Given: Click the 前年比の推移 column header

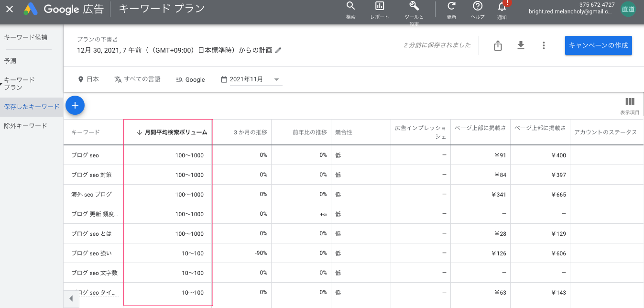Looking at the screenshot, I should point(310,132).
